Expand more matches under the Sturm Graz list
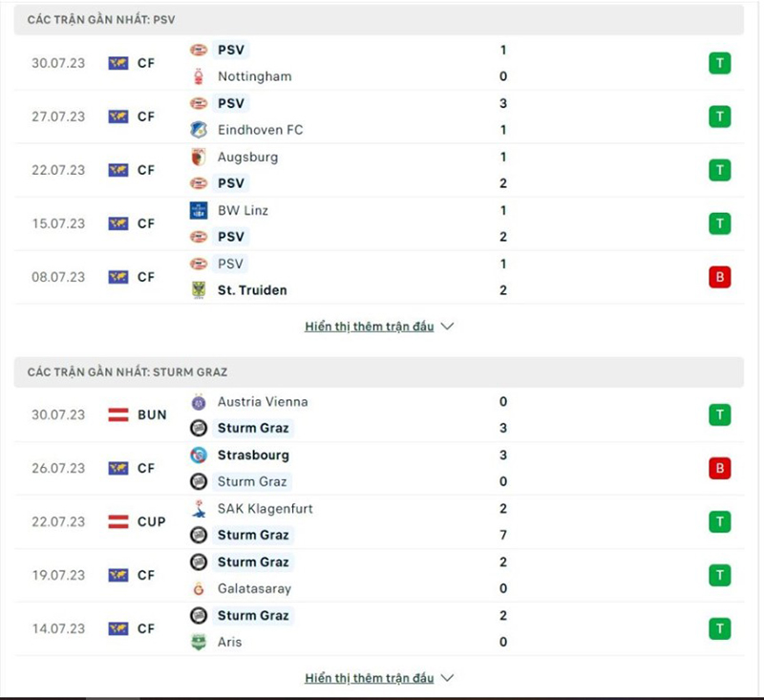Image resolution: width=764 pixels, height=700 pixels. (x=372, y=678)
